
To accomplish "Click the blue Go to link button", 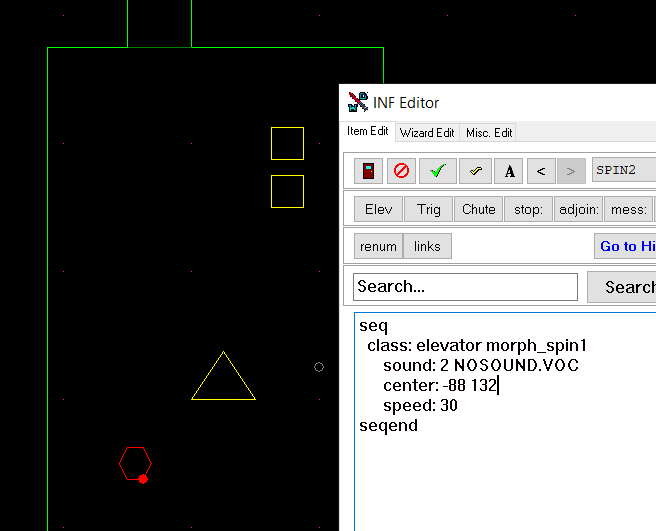I will click(x=625, y=246).
